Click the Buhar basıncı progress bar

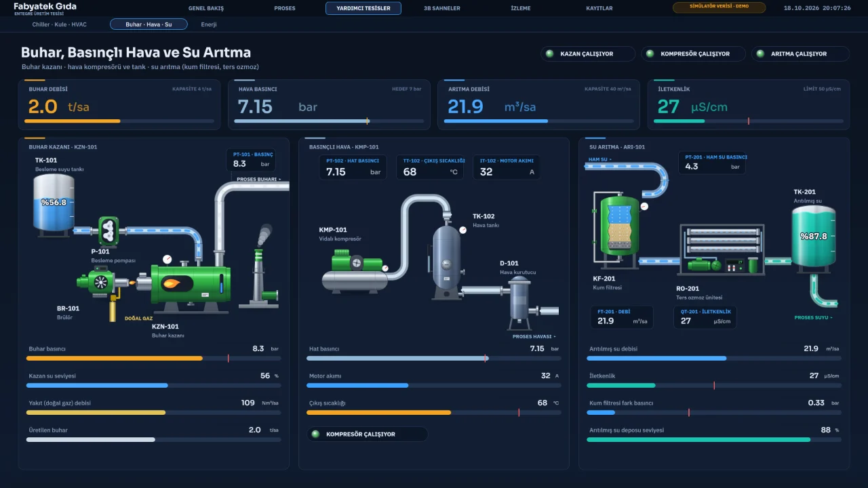pyautogui.click(x=153, y=358)
